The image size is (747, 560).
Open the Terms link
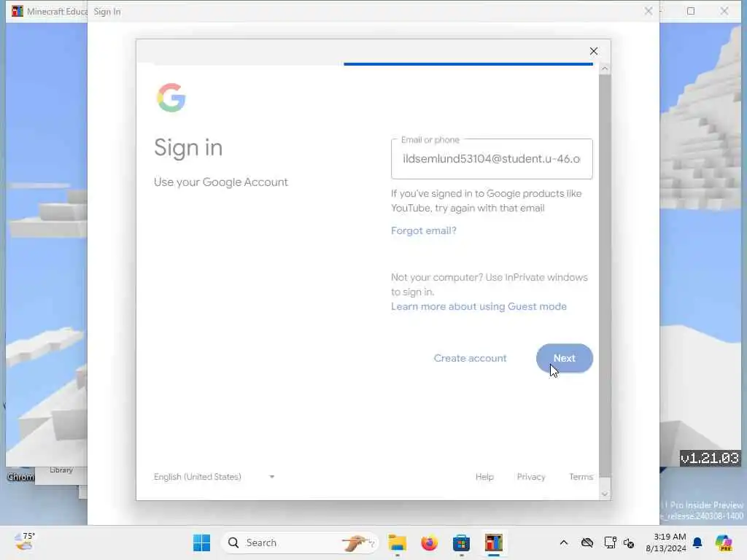(581, 477)
